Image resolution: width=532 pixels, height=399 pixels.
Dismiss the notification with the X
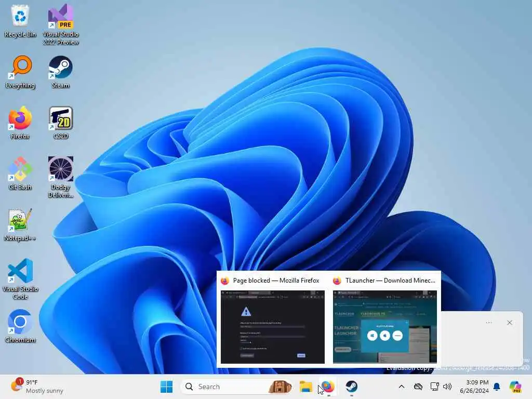[x=510, y=322]
